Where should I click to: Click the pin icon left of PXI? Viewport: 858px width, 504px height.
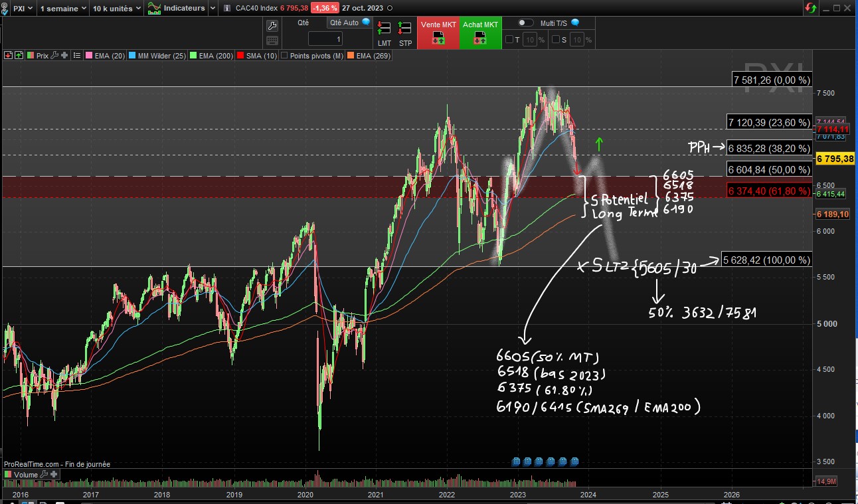pyautogui.click(x=5, y=9)
